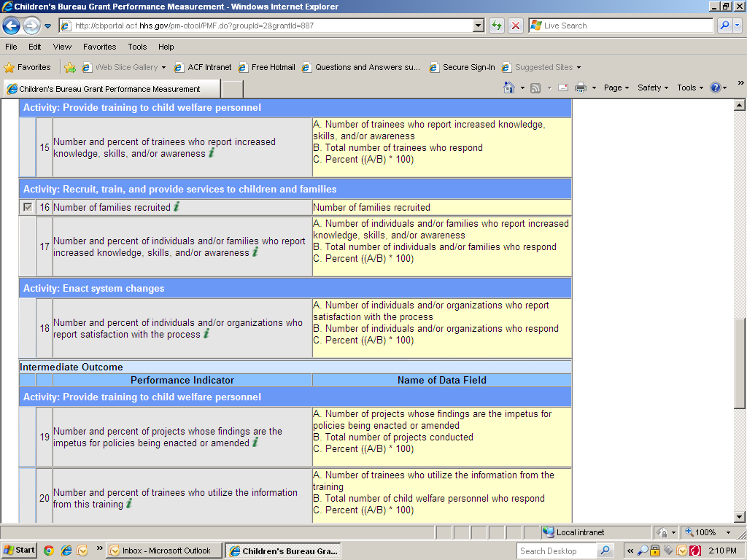Click the Stop loading X button
Image resolution: width=747 pixels, height=560 pixels.
516,26
